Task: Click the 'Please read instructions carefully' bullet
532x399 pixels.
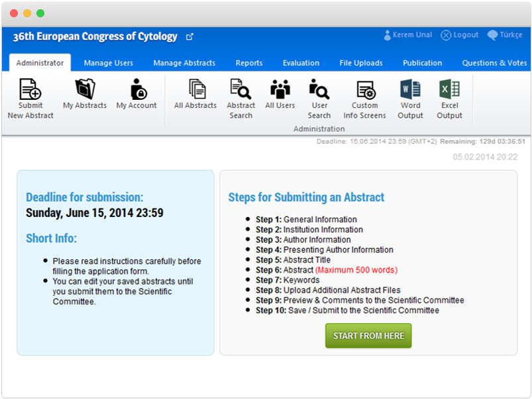Action: tap(127, 266)
